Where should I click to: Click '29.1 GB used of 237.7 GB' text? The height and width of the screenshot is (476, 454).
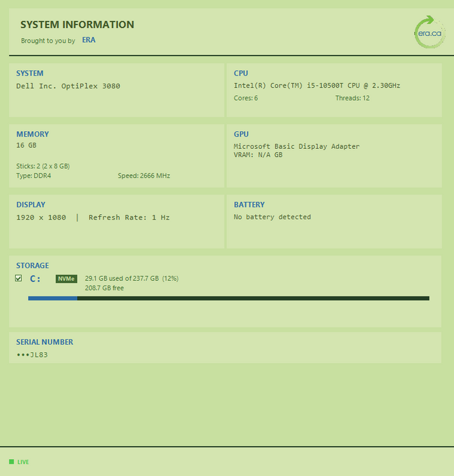pos(122,278)
